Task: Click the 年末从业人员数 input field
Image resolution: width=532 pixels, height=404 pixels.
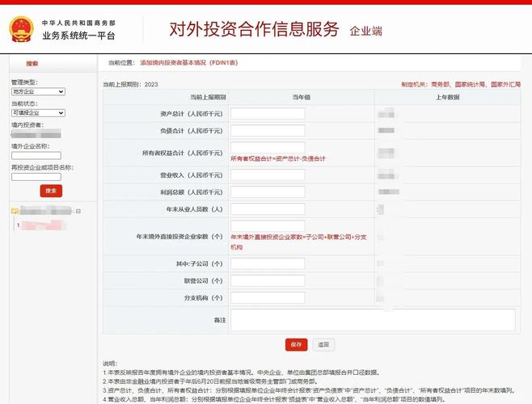Action: point(267,210)
